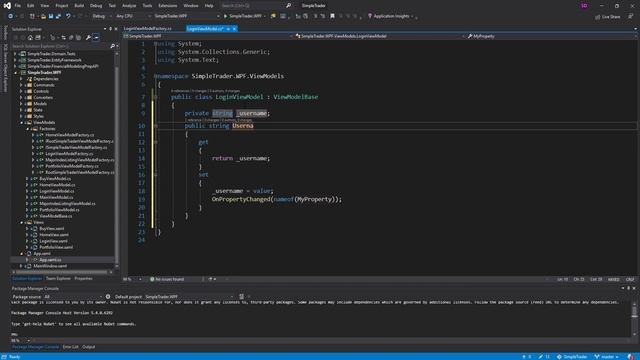Open the File menu
The width and height of the screenshot is (640, 360).
18,6
